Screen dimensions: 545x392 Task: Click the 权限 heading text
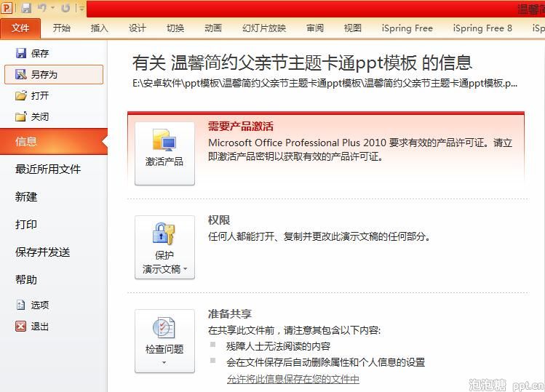(x=218, y=220)
